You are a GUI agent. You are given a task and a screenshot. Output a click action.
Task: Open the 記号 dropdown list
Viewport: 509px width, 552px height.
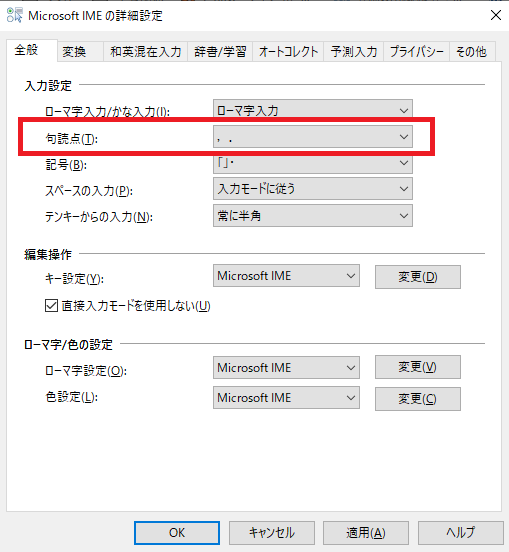313,163
